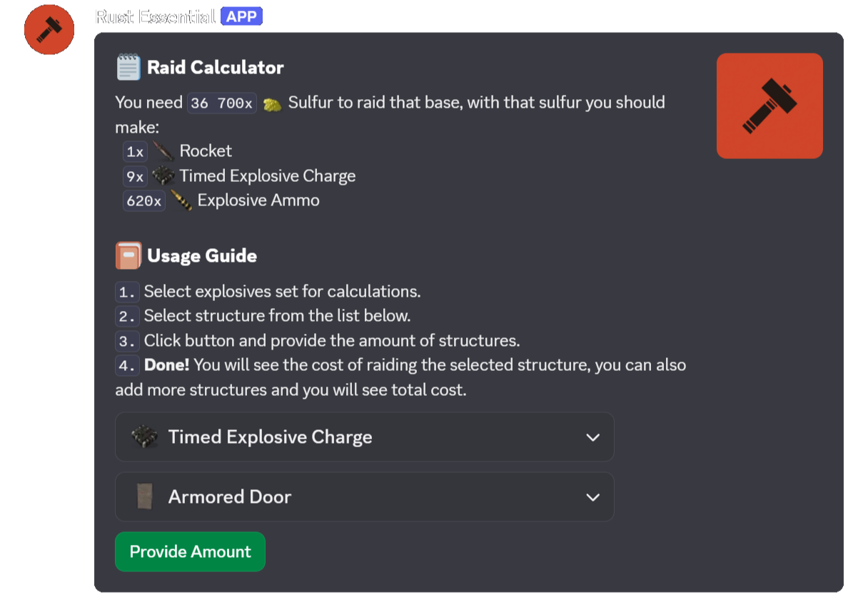This screenshot has width=868, height=597.
Task: Click the 620x quantity badge for Explosive Ammo
Action: pos(144,200)
